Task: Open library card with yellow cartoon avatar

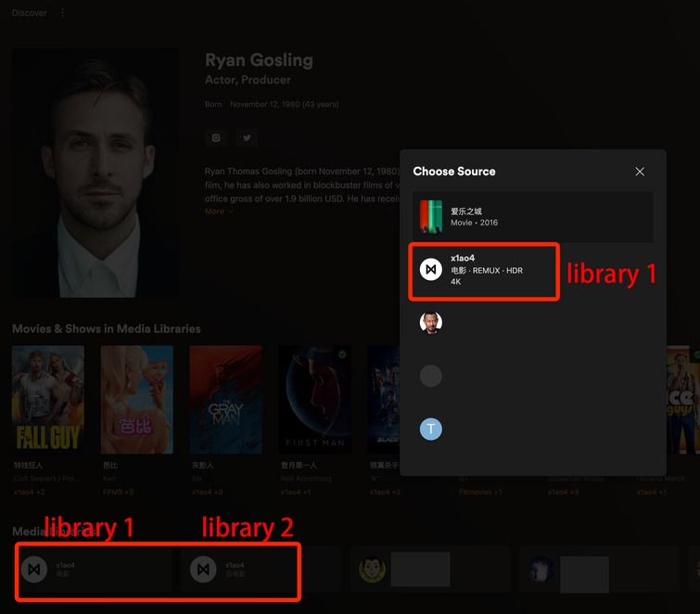Action: [429, 569]
